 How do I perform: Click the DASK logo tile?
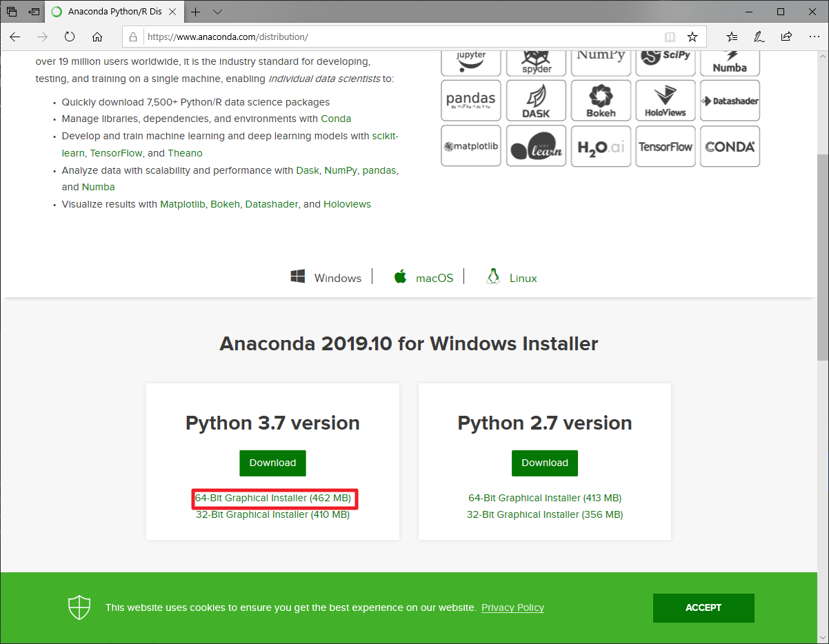tap(536, 101)
